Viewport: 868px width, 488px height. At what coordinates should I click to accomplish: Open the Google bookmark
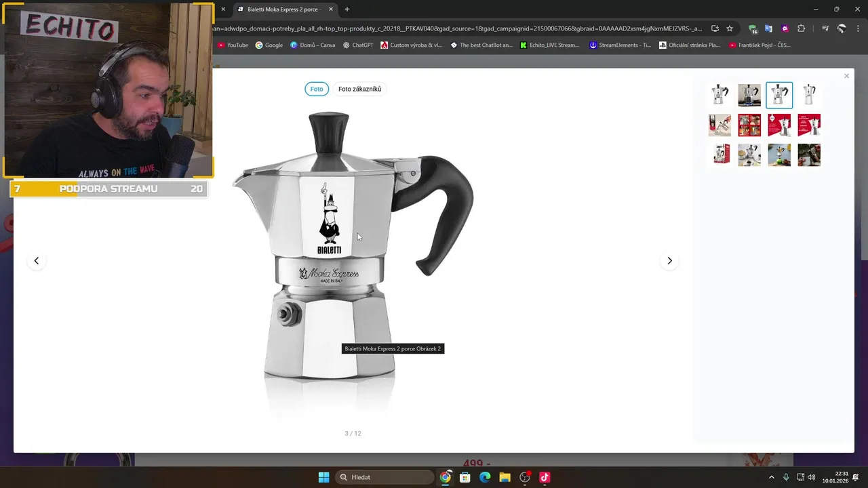click(x=269, y=45)
